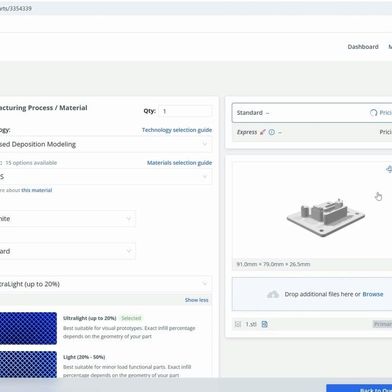Click the rocket icon beside Express

263,132
